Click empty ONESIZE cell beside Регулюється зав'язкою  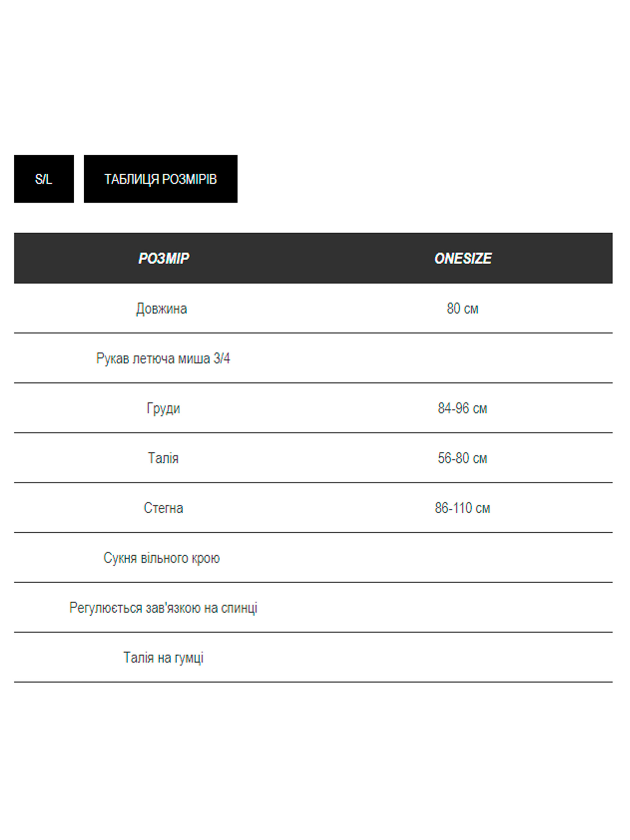point(462,608)
